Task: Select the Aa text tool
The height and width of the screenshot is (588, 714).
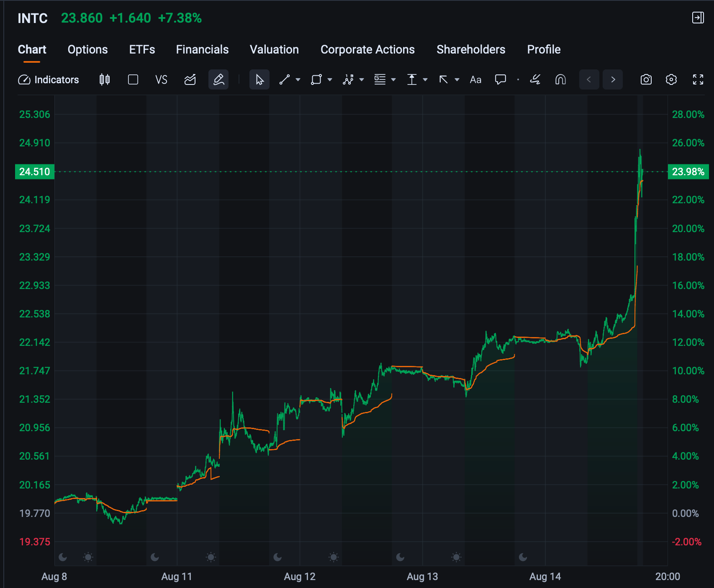Action: click(475, 79)
